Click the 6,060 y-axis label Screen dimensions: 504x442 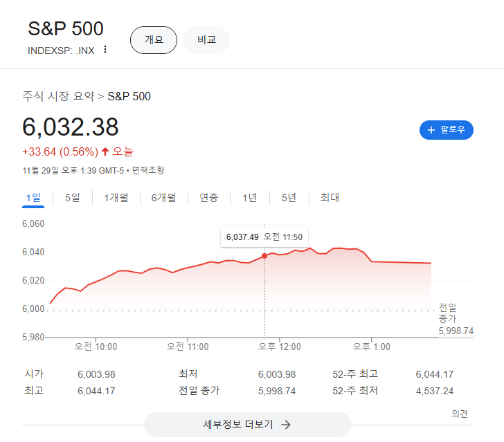[x=33, y=223]
